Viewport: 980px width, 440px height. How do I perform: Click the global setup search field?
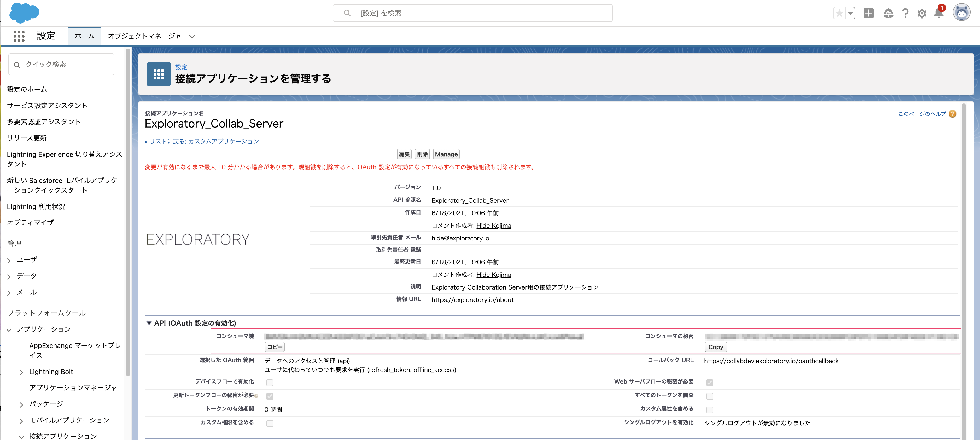[x=472, y=13]
